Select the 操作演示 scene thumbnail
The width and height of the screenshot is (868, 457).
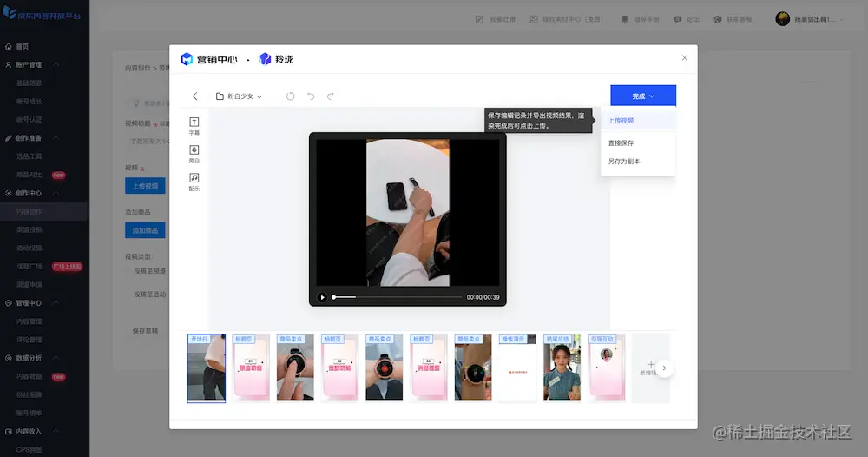[517, 367]
